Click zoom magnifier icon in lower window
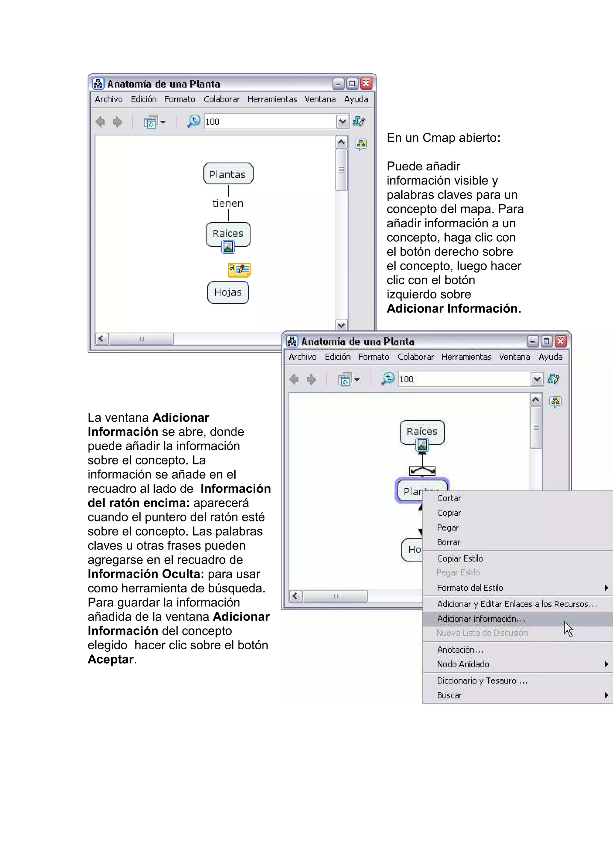The image size is (613, 868). (x=388, y=379)
